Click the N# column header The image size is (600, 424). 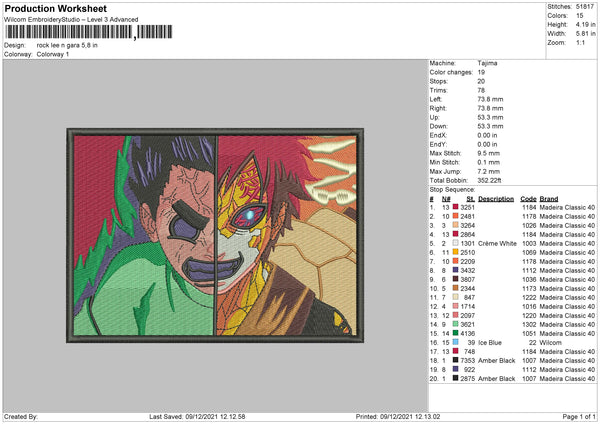tap(446, 199)
